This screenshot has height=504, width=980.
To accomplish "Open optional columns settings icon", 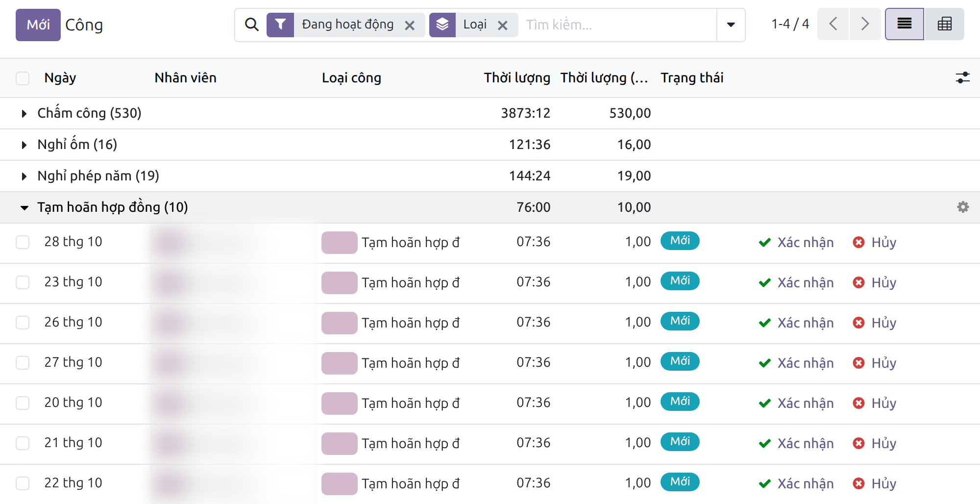I will pos(962,77).
